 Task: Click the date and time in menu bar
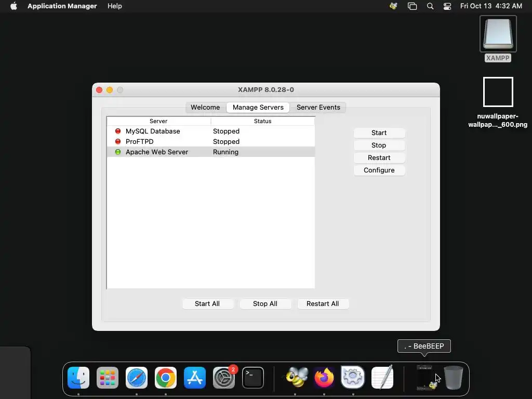(491, 6)
